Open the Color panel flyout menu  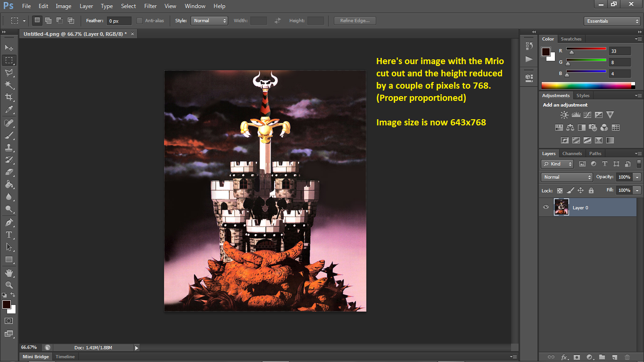point(638,39)
